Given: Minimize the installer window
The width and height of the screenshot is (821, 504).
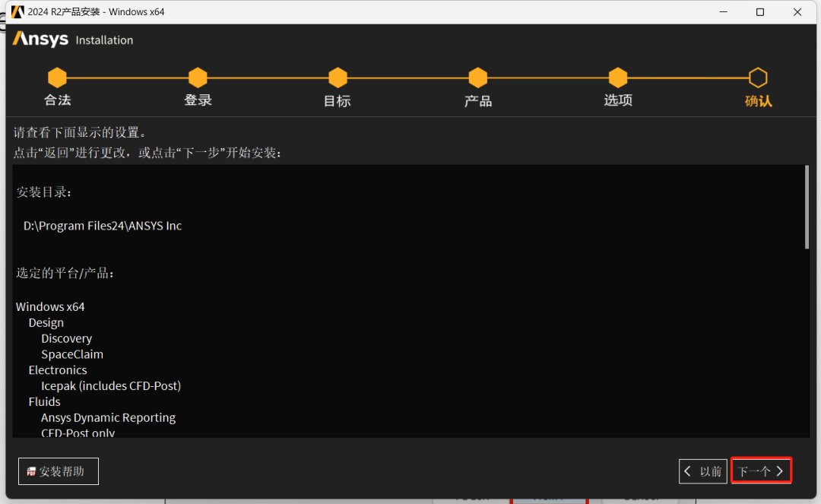Looking at the screenshot, I should tap(723, 11).
